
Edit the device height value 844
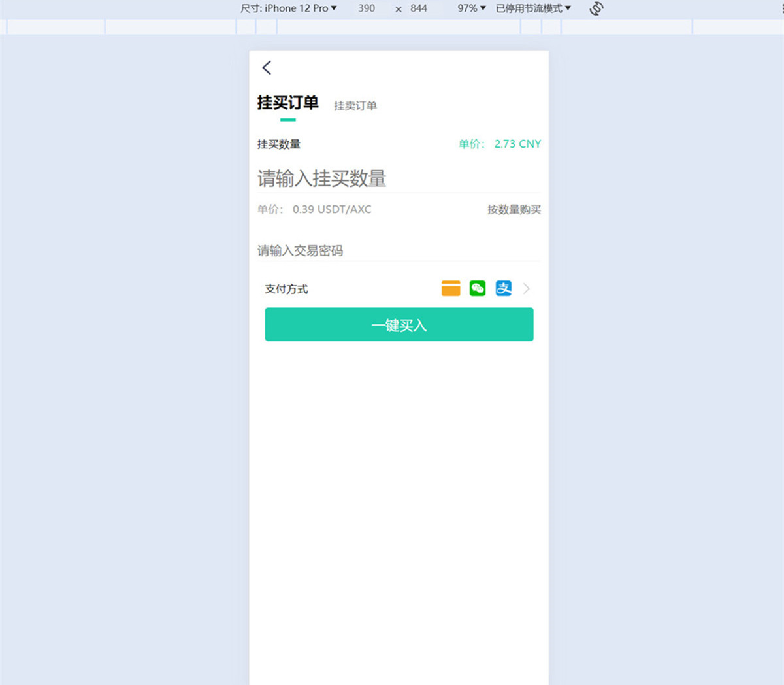[x=417, y=8]
